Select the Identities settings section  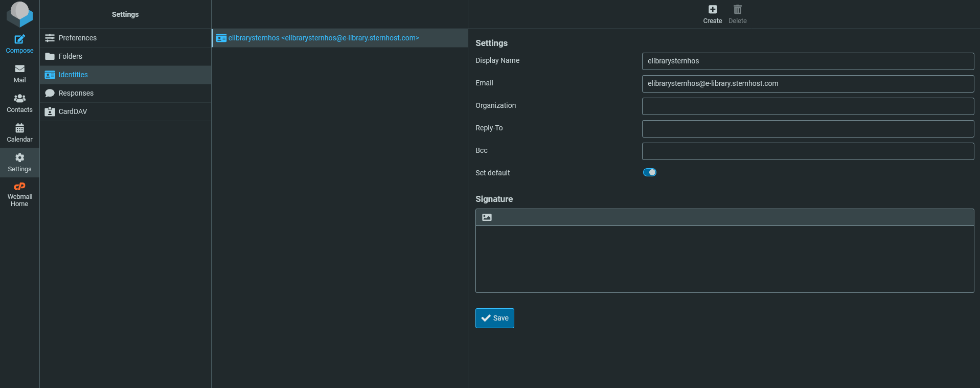pos(73,75)
